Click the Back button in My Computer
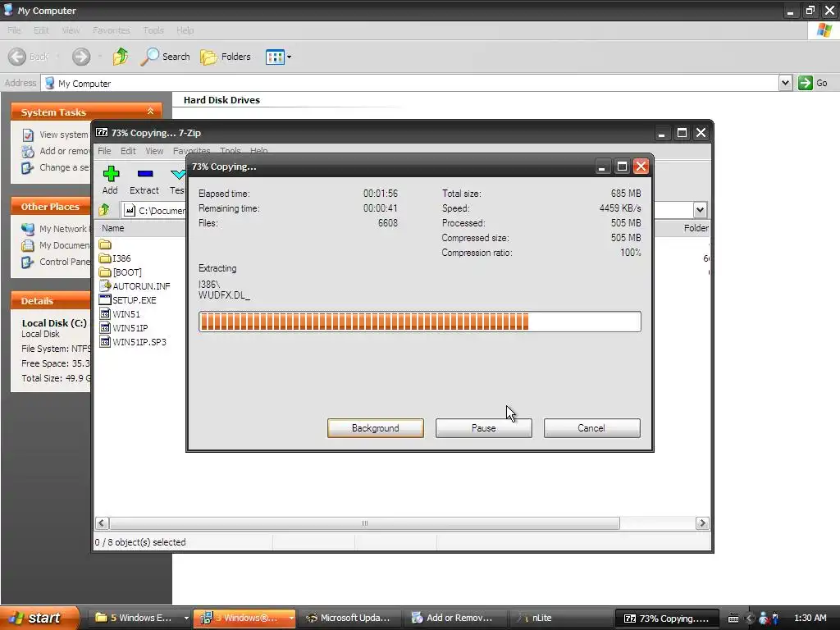This screenshot has width=840, height=630. (29, 57)
